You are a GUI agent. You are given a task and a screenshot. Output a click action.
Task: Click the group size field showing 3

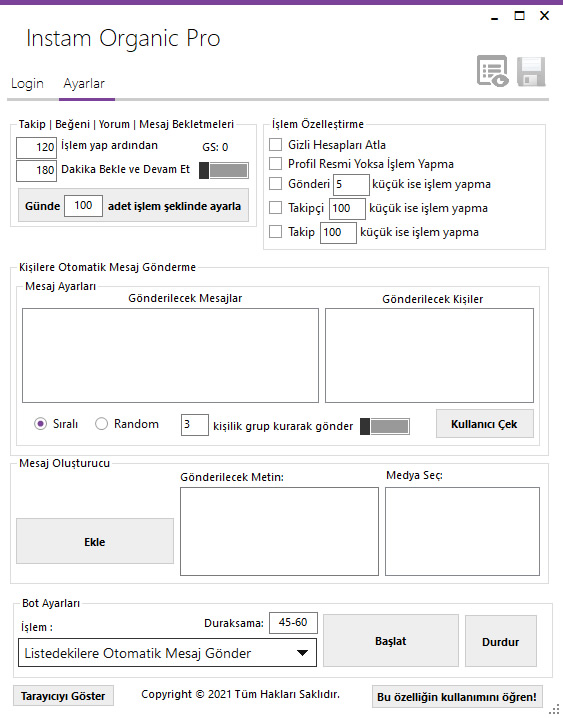195,424
